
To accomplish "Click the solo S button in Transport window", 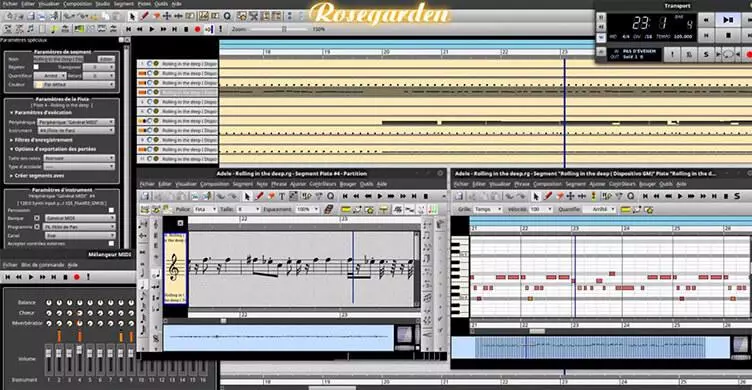I will 706,54.
